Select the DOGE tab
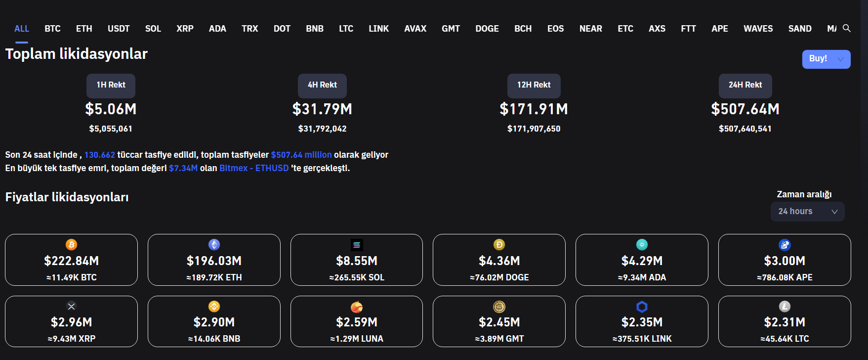Viewport: 868px width, 360px height. (487, 29)
